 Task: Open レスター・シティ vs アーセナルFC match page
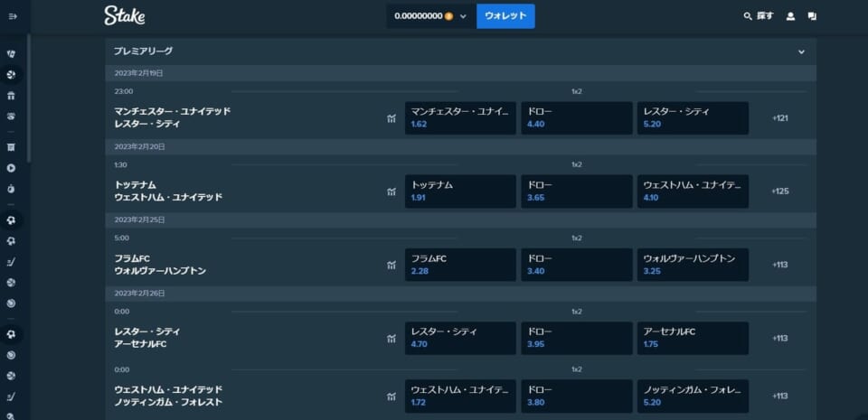(x=147, y=338)
